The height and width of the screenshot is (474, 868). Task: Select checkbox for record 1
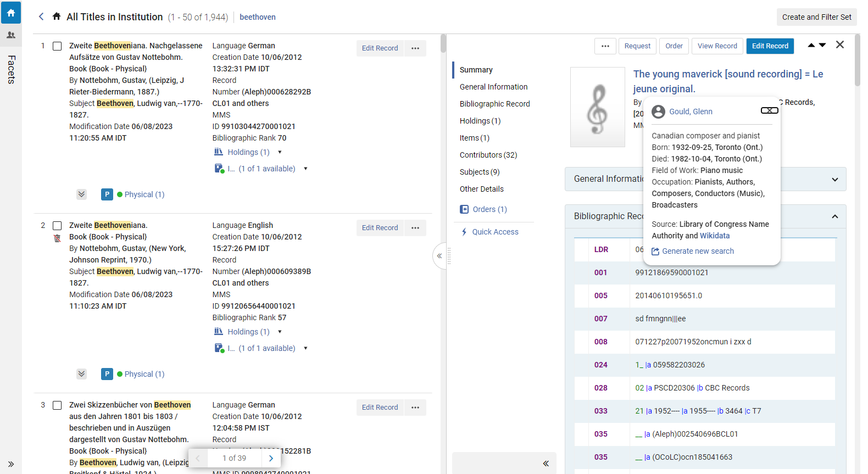pos(57,46)
